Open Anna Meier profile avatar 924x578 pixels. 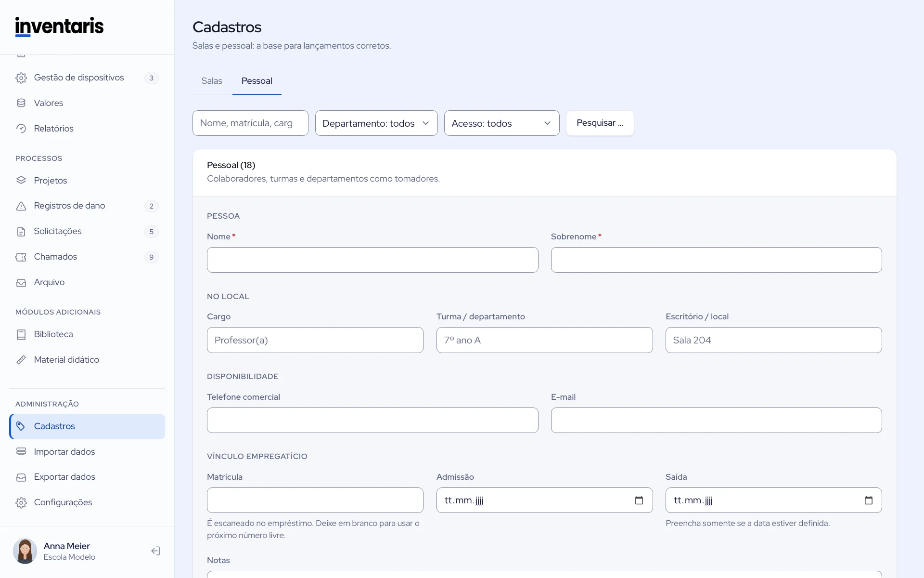pos(25,551)
